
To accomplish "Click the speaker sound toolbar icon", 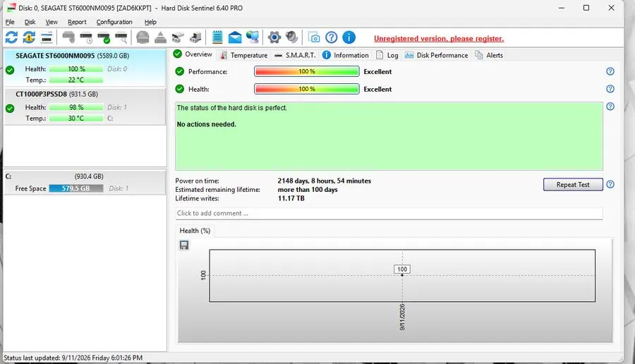I will [291, 37].
